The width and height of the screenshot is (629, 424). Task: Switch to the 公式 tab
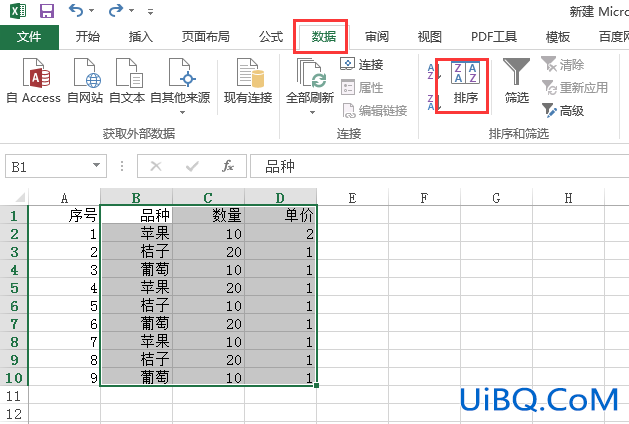click(271, 37)
